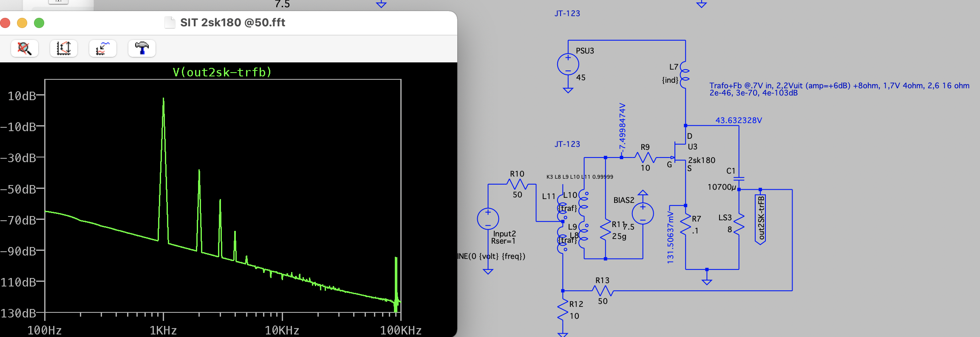Select the PSU3 voltage source symbol
Screen dimensions: 980x337
pyautogui.click(x=568, y=65)
